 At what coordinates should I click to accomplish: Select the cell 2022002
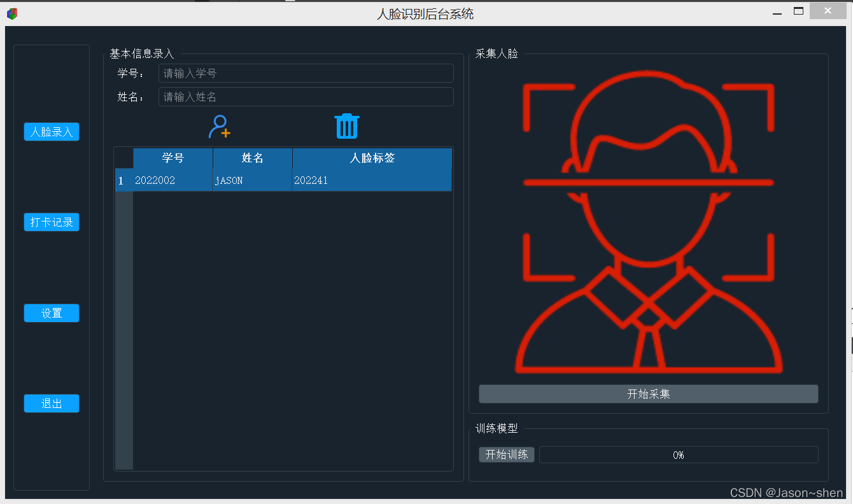[173, 181]
